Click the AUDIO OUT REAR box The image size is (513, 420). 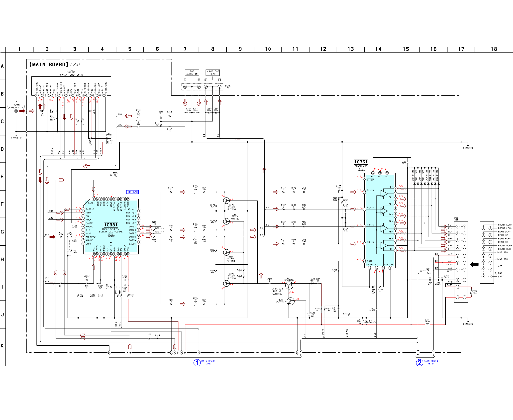[x=212, y=73]
